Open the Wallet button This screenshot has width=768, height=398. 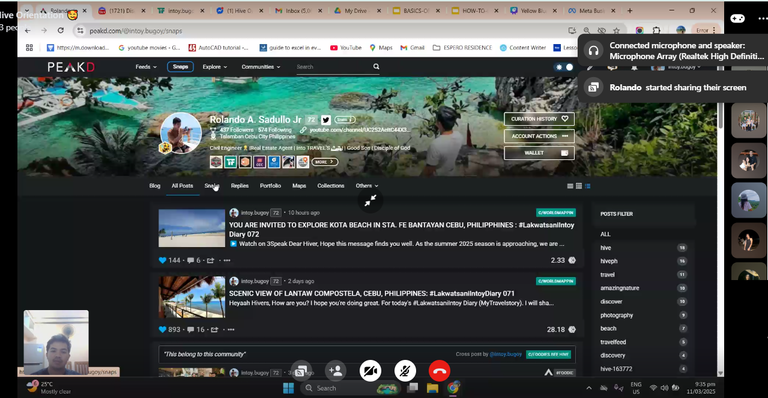[x=539, y=153]
